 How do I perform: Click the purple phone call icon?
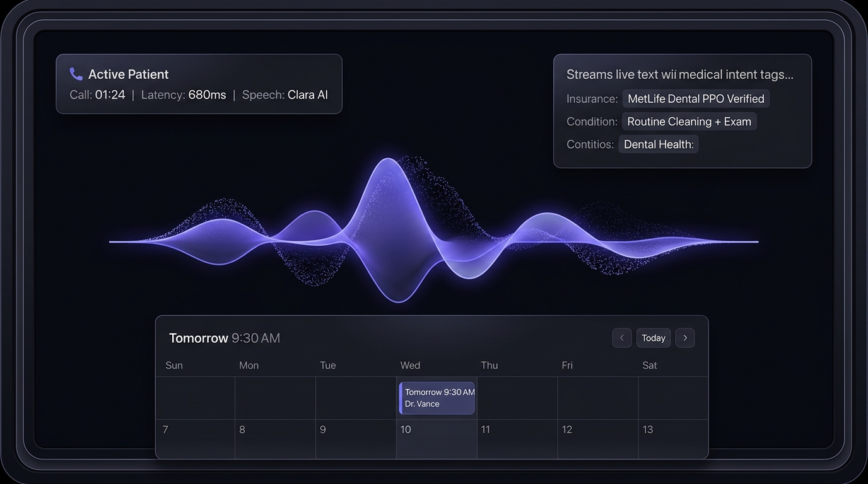pyautogui.click(x=76, y=74)
